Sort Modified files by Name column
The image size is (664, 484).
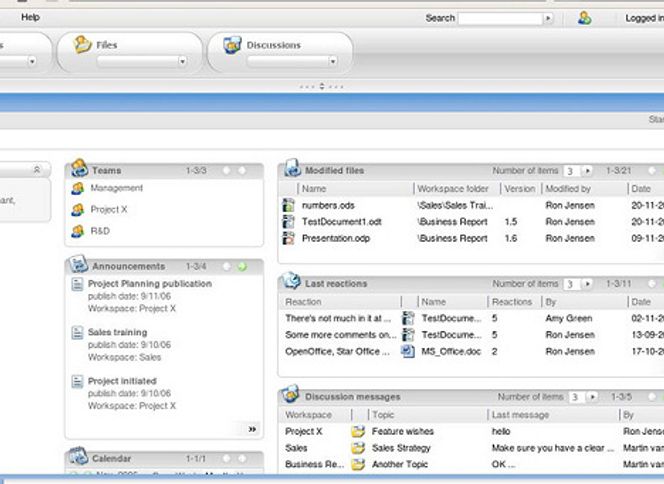(314, 189)
